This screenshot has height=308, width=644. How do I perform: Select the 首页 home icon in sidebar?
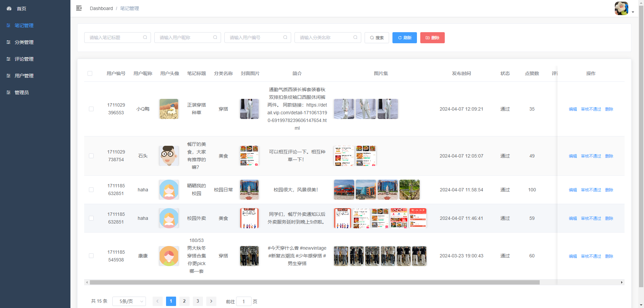9,8
